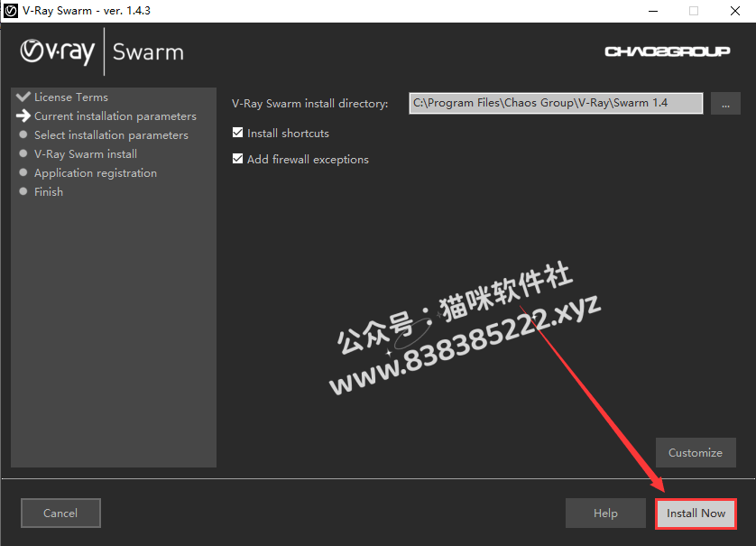This screenshot has width=756, height=546.
Task: Click the V-Ray title bar app icon
Action: (11, 11)
